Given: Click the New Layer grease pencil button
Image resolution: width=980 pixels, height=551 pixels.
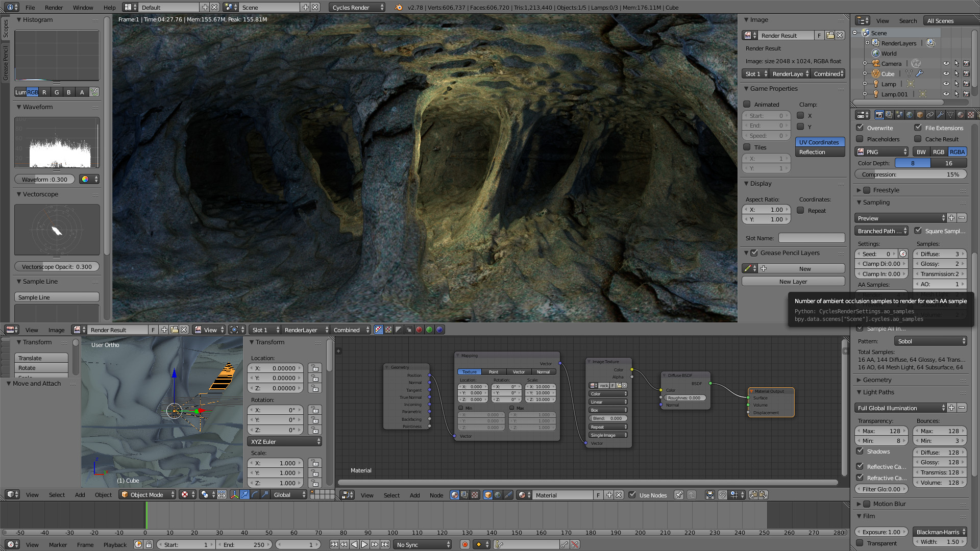Looking at the screenshot, I should point(793,281).
